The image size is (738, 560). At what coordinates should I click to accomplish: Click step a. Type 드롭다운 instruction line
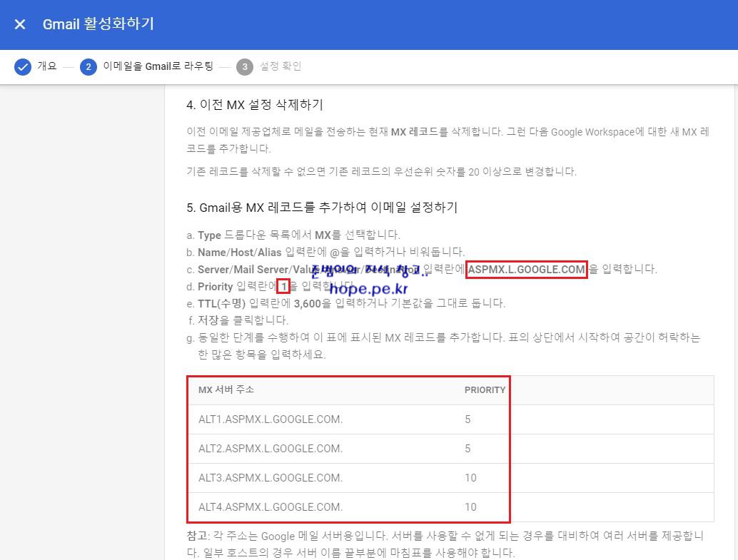[293, 235]
